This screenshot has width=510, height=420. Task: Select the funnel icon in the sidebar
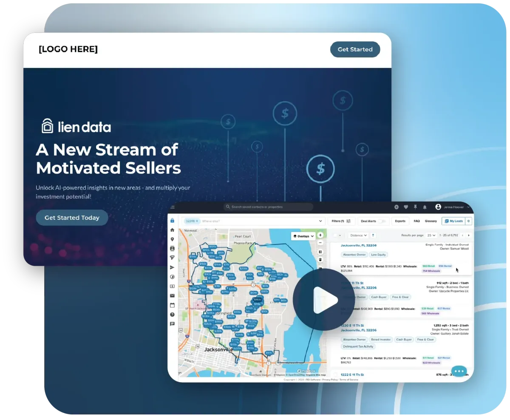coord(172,258)
